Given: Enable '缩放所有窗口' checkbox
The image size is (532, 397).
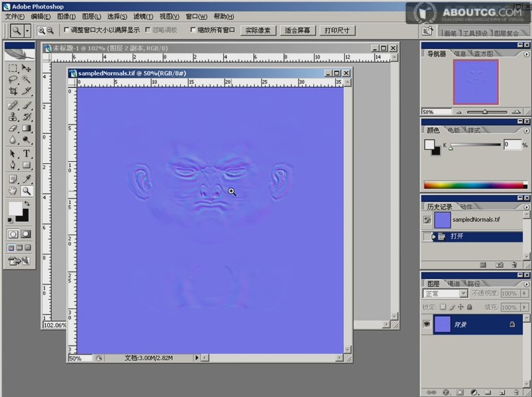Looking at the screenshot, I should [x=193, y=30].
